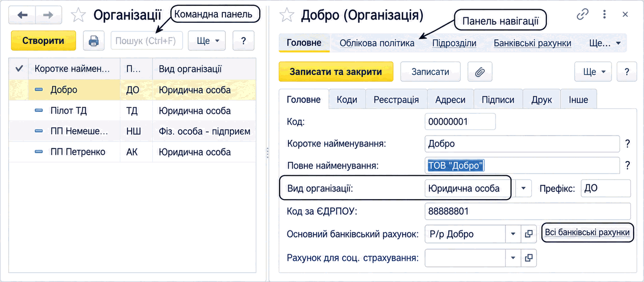Show hint for Повне найменування field
644x282 pixels.
click(627, 165)
